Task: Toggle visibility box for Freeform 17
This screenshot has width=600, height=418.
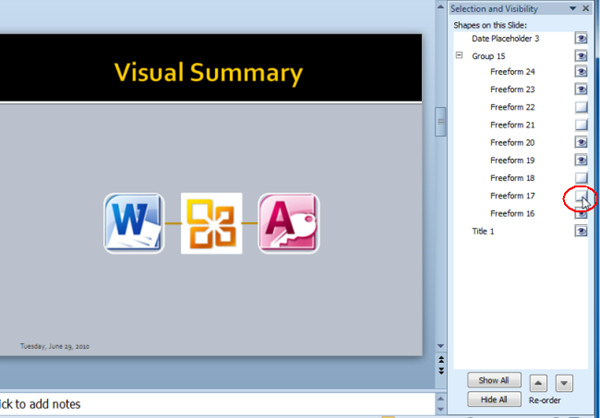Action: click(581, 196)
